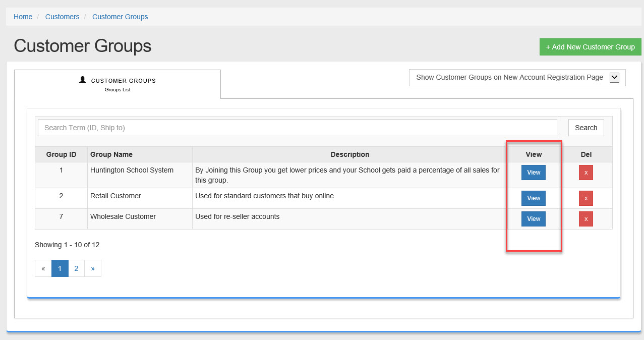Click Add New Customer Group button

[590, 47]
